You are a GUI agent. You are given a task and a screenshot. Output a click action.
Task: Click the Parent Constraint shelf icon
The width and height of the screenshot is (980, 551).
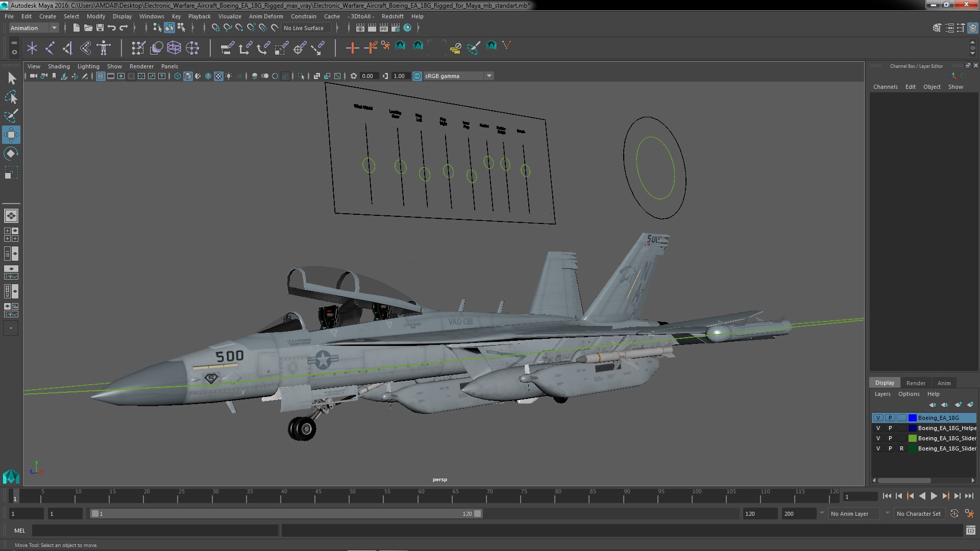228,48
